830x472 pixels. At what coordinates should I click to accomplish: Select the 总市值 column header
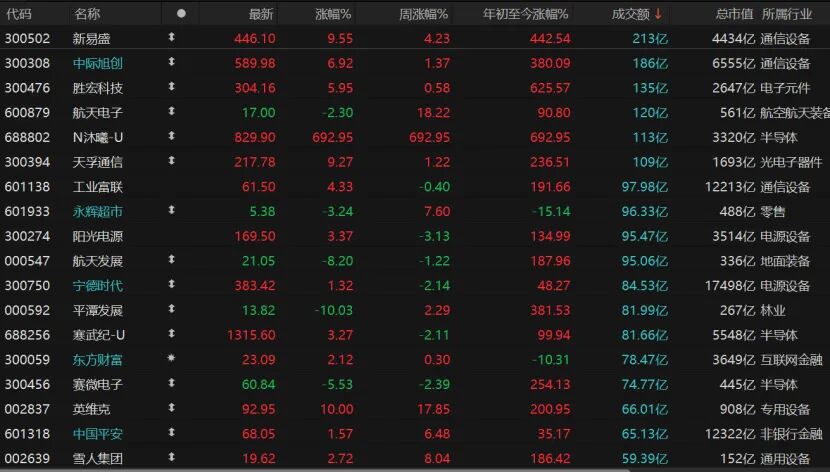point(734,14)
